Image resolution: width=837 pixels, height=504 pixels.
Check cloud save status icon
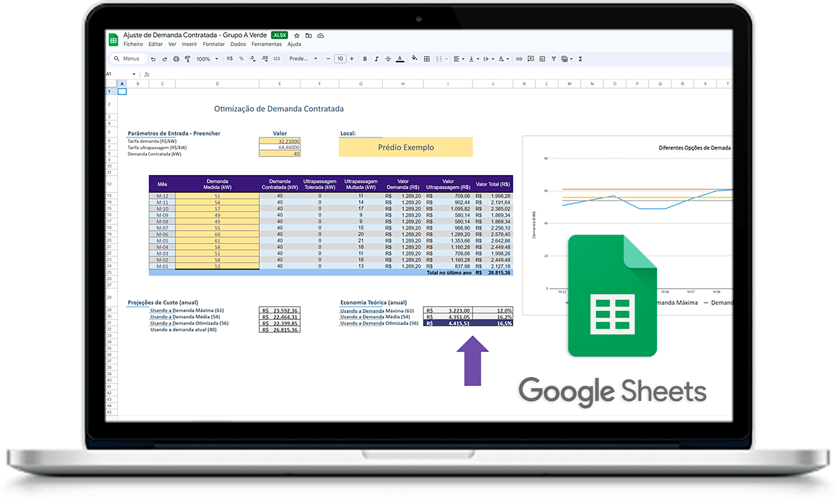[321, 36]
